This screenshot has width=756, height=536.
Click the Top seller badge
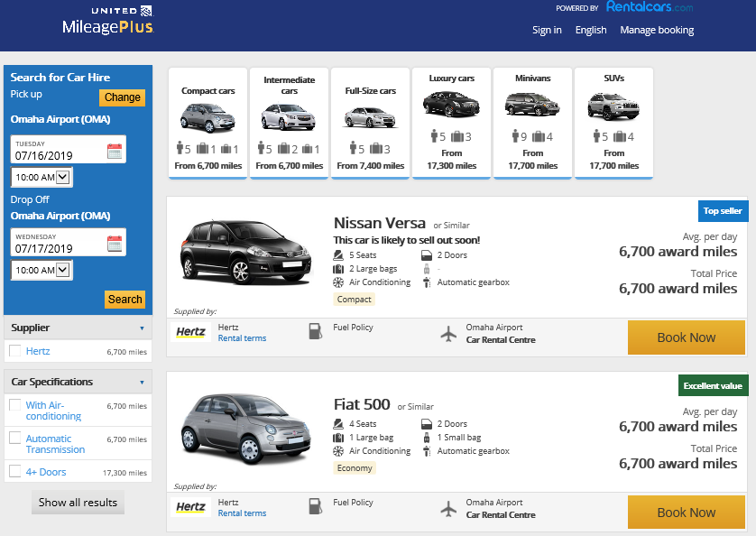pyautogui.click(x=723, y=211)
